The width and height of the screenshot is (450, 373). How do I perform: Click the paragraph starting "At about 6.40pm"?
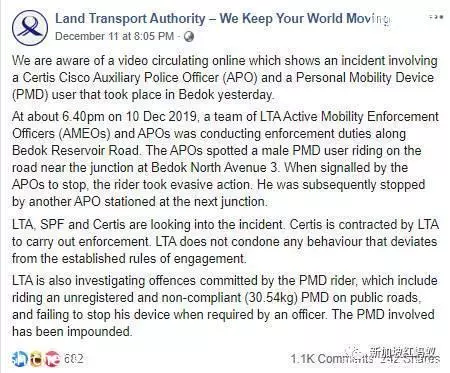225,159
